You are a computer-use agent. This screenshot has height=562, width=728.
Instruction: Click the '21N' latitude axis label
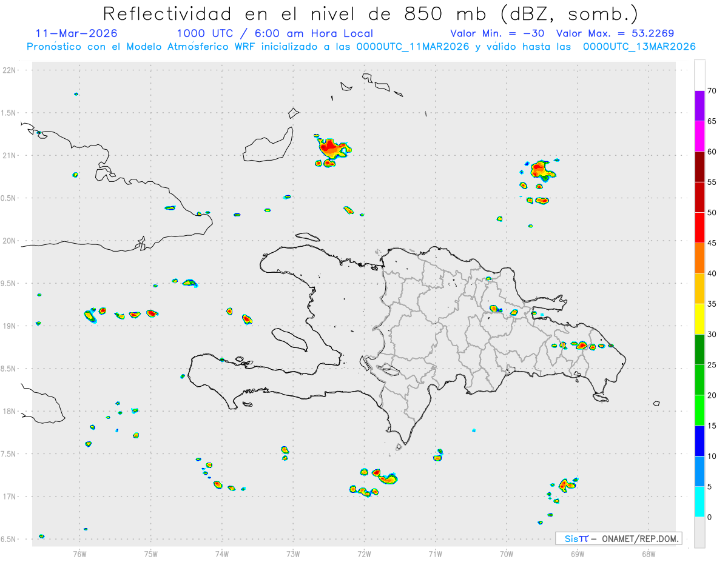pos(10,156)
